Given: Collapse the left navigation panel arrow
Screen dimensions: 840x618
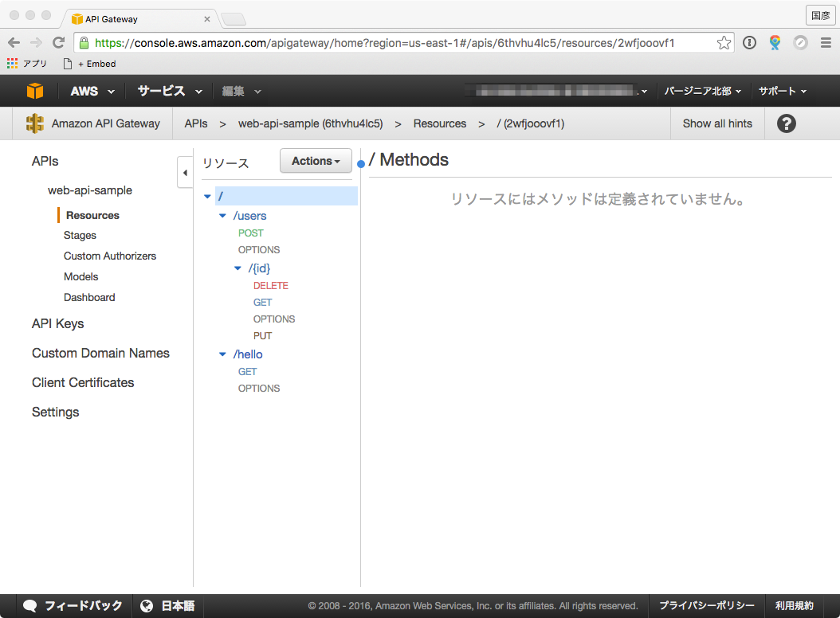Looking at the screenshot, I should point(185,173).
